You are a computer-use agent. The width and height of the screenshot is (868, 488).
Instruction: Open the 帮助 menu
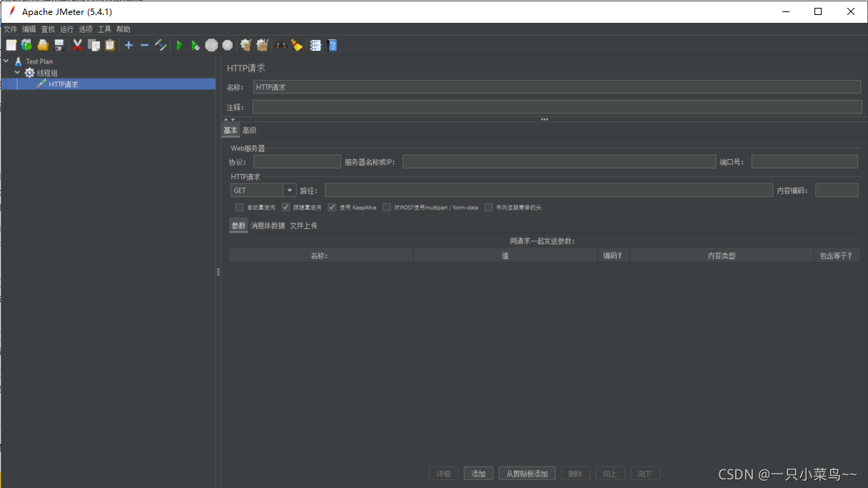coord(123,29)
